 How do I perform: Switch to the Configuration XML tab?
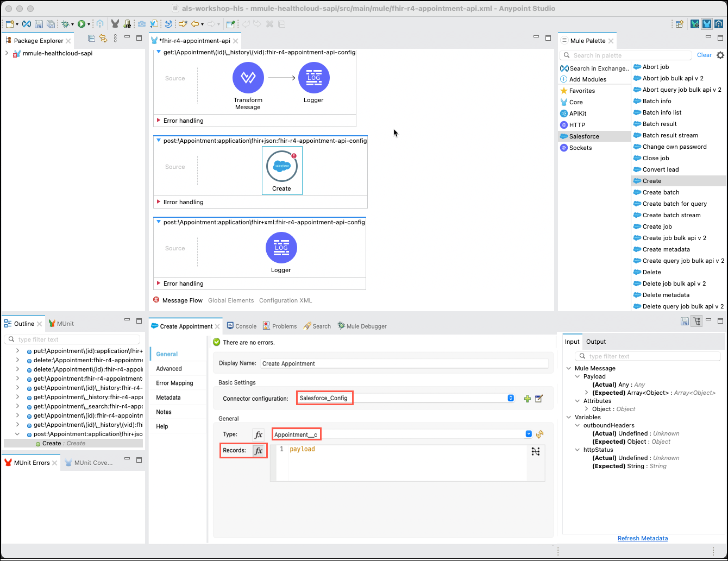[x=285, y=300]
